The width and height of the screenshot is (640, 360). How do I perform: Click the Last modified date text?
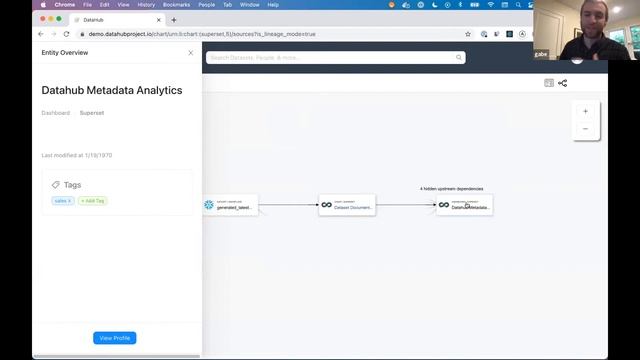click(77, 156)
